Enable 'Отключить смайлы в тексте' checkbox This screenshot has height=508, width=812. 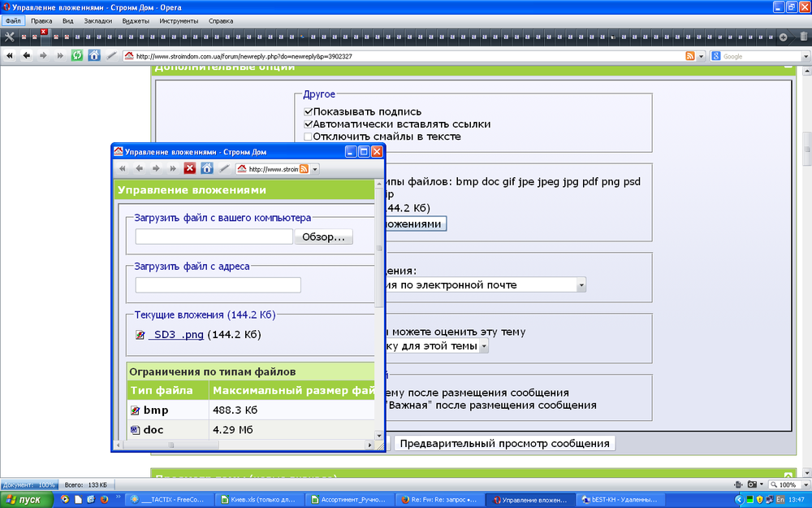[308, 137]
